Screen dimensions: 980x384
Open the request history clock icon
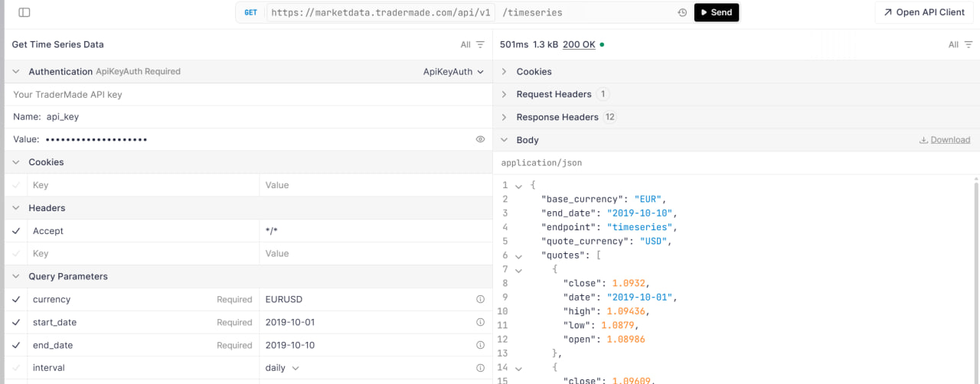(682, 12)
